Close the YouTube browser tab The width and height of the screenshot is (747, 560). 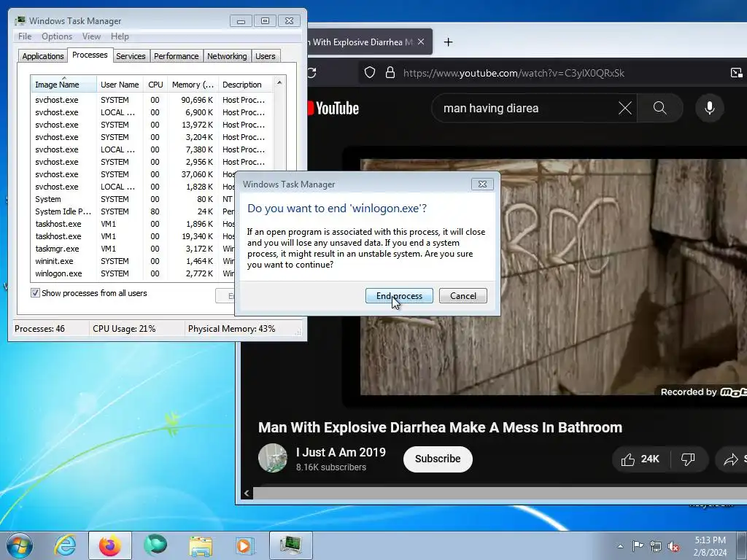421,42
